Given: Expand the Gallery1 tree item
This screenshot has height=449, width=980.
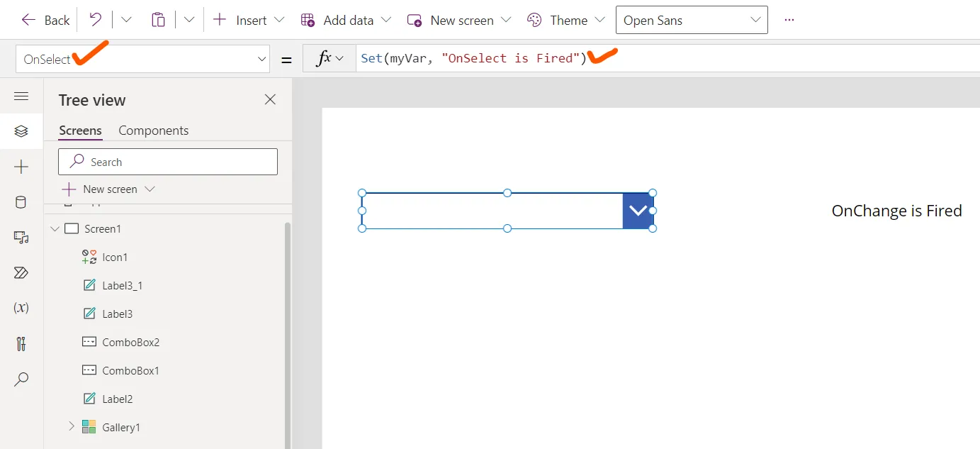Looking at the screenshot, I should (71, 426).
